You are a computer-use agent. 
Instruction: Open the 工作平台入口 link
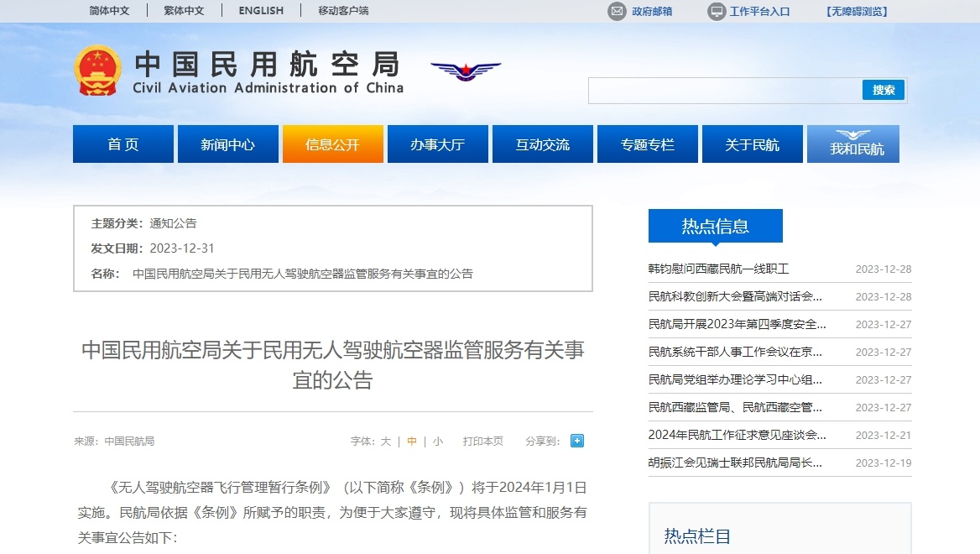760,11
